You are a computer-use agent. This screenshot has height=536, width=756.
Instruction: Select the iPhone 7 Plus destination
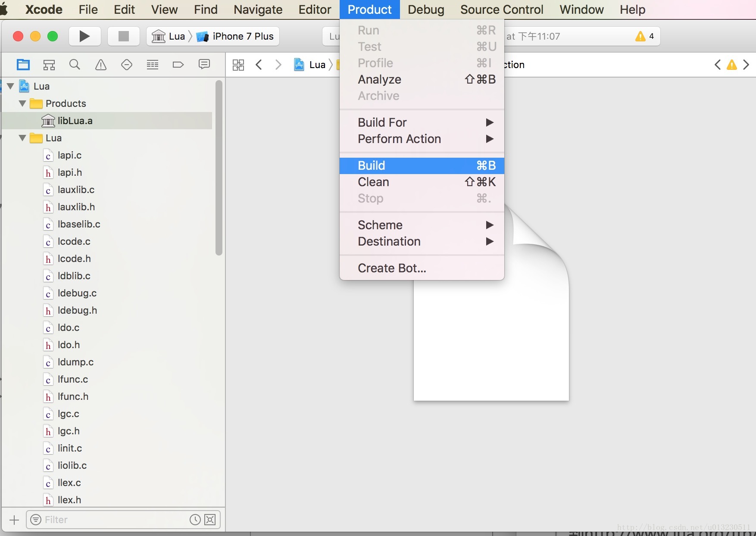(x=243, y=36)
